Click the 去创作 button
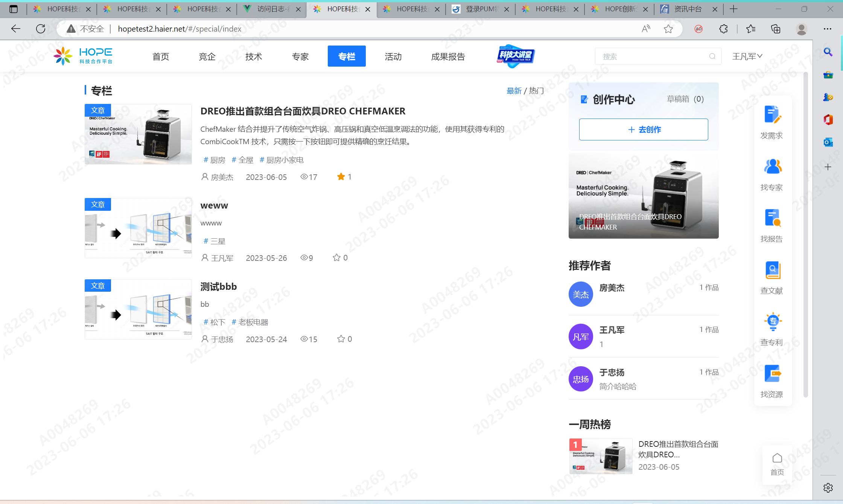Viewport: 843px width, 504px height. click(644, 129)
